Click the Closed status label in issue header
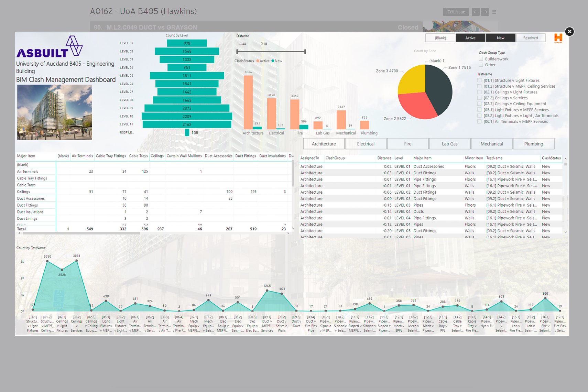 click(x=408, y=28)
